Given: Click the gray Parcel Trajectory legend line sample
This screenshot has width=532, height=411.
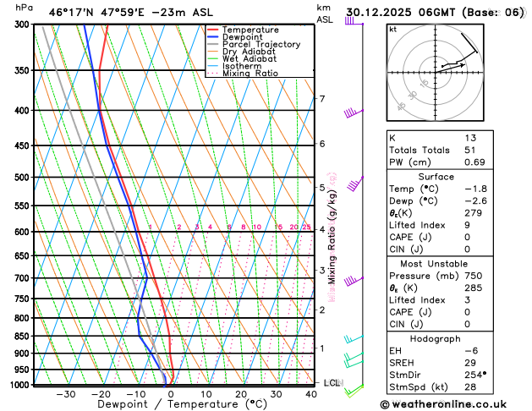Looking at the screenshot, I should pos(213,44).
